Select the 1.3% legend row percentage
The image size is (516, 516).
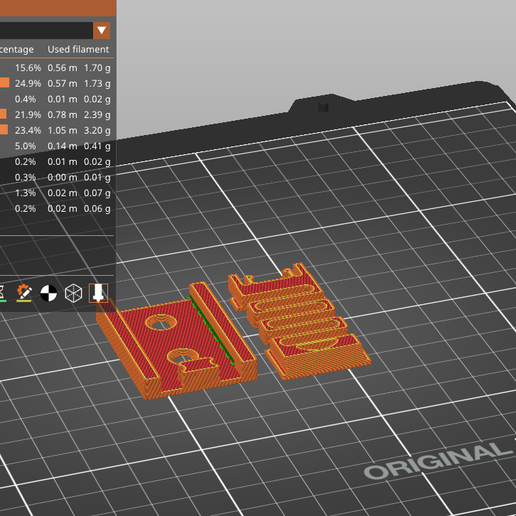click(x=25, y=193)
